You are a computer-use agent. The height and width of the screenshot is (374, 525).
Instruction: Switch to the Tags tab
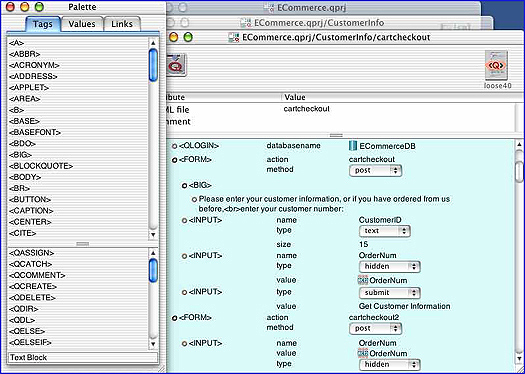pyautogui.click(x=43, y=24)
